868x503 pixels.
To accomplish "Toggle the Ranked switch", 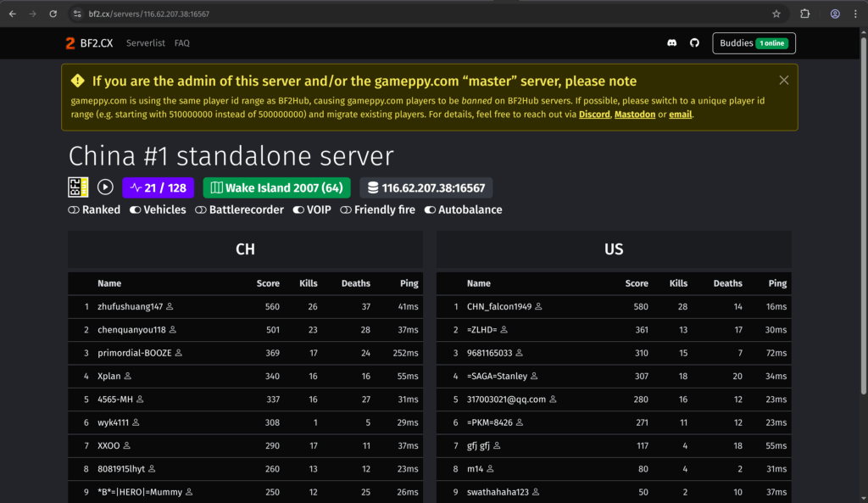I will [74, 210].
